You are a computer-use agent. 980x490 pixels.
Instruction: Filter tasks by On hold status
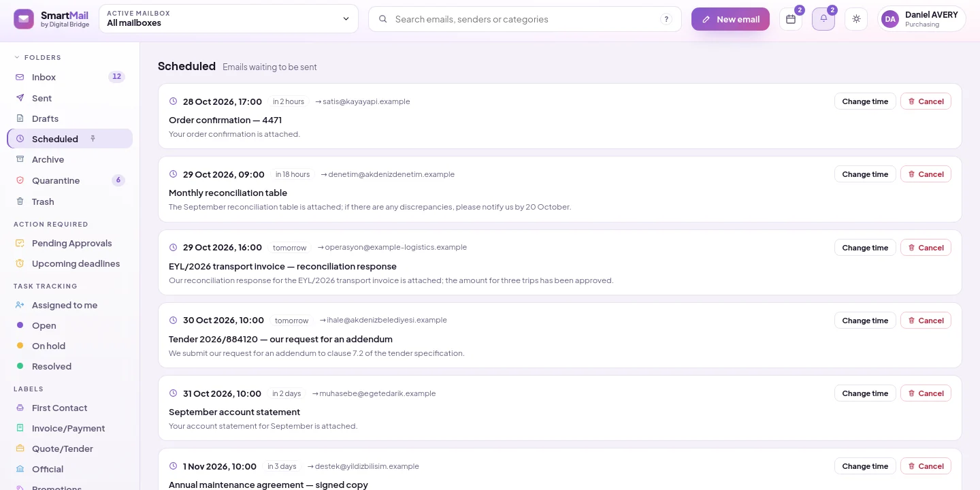point(70,346)
